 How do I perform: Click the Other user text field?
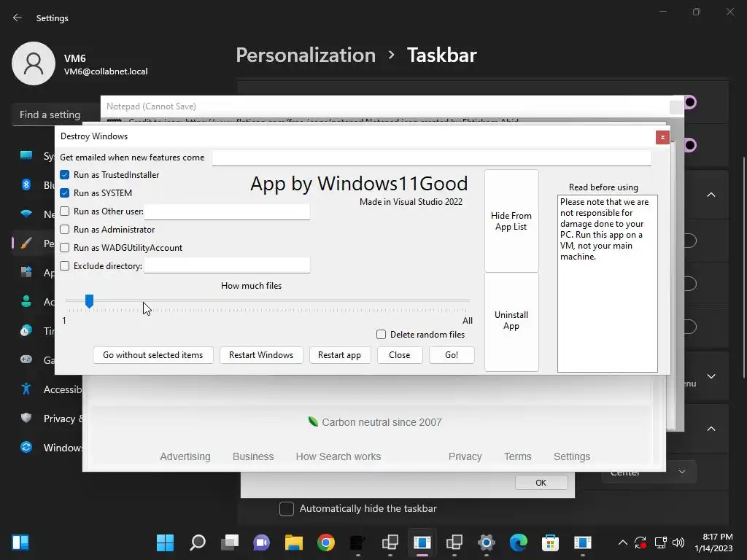coord(228,211)
